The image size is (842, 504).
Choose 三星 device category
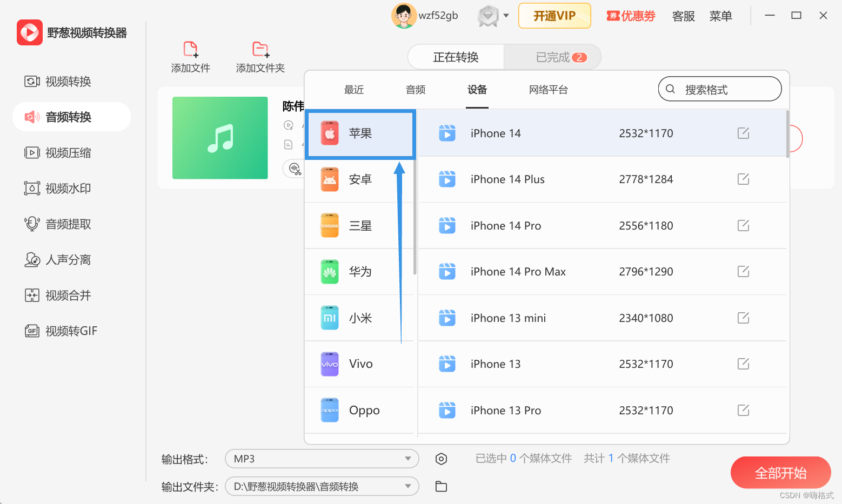(x=359, y=226)
